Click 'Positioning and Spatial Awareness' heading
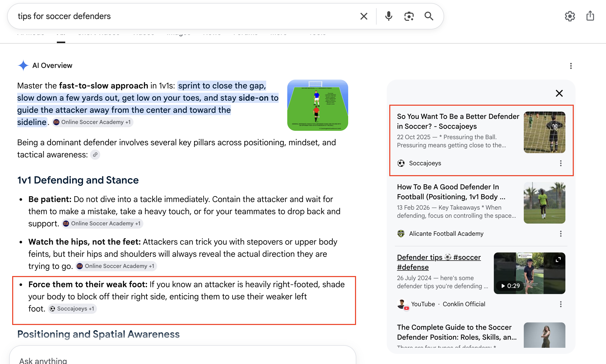The width and height of the screenshot is (606, 364). [x=98, y=334]
